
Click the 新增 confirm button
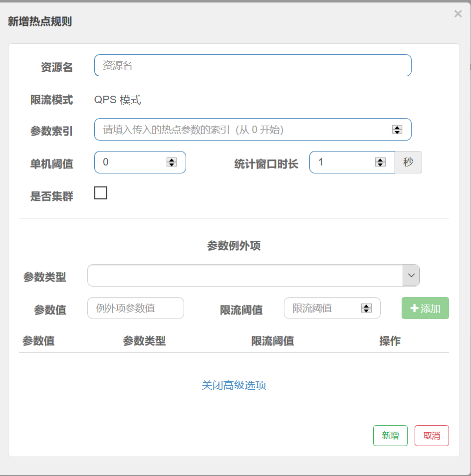tap(390, 435)
